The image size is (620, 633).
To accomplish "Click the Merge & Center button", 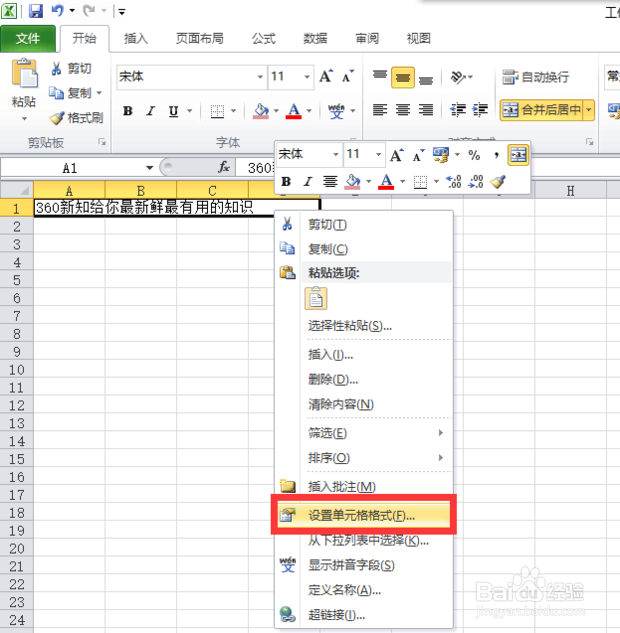I will (x=541, y=110).
